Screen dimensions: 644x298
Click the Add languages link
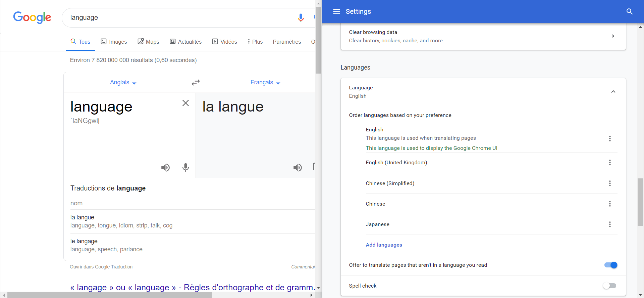(384, 245)
